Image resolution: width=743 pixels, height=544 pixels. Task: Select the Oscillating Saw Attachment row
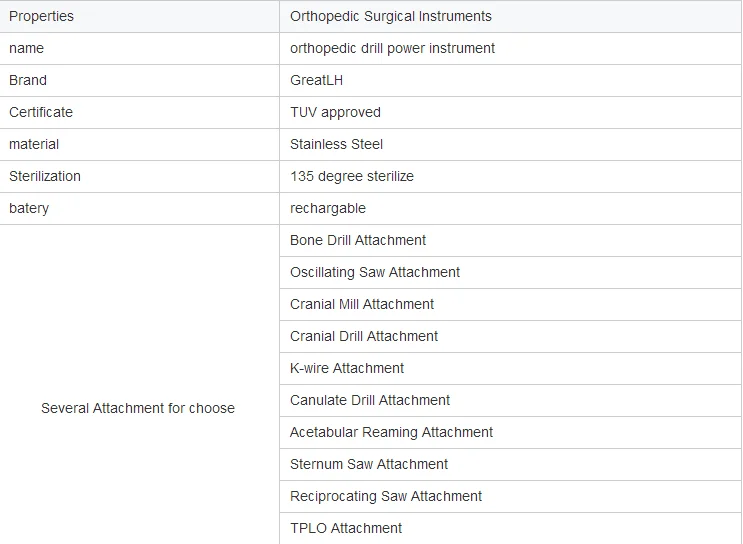coord(510,272)
